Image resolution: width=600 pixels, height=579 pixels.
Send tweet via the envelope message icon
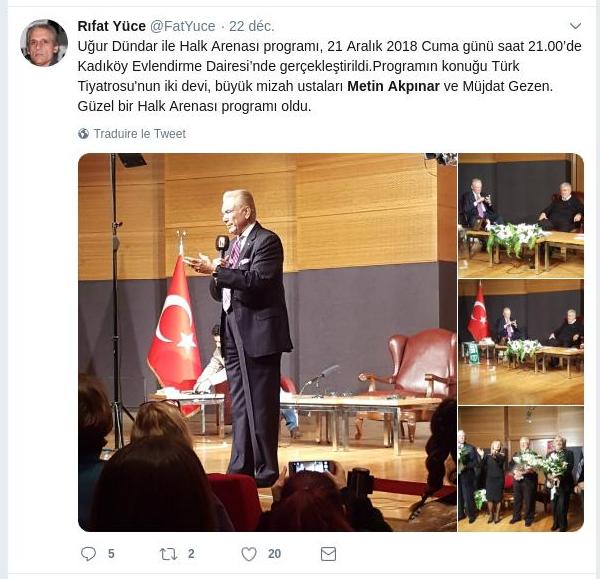328,554
